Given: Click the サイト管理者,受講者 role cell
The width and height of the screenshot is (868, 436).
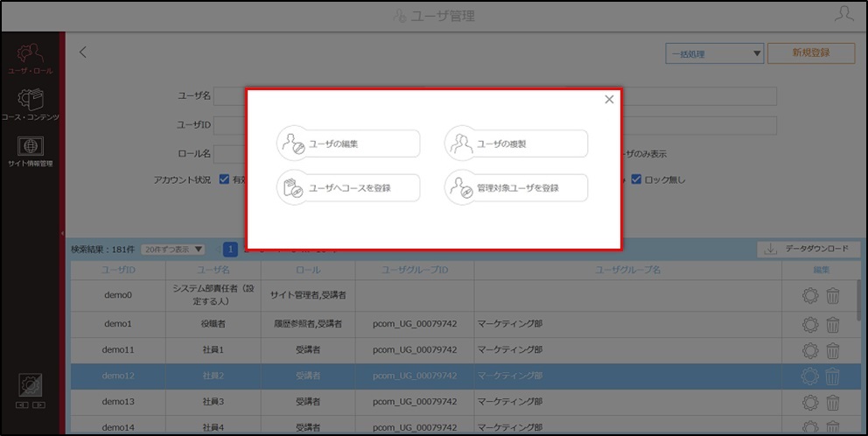Looking at the screenshot, I should (x=308, y=295).
